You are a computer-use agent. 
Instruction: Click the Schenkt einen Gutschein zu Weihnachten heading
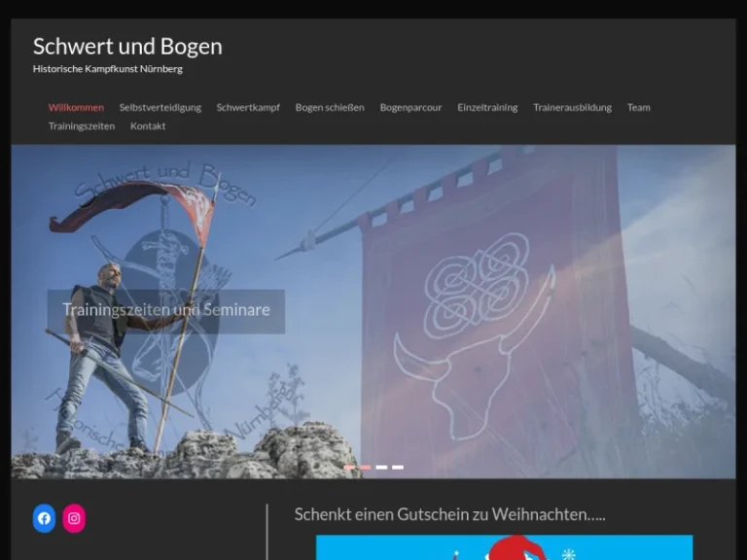tap(449, 514)
